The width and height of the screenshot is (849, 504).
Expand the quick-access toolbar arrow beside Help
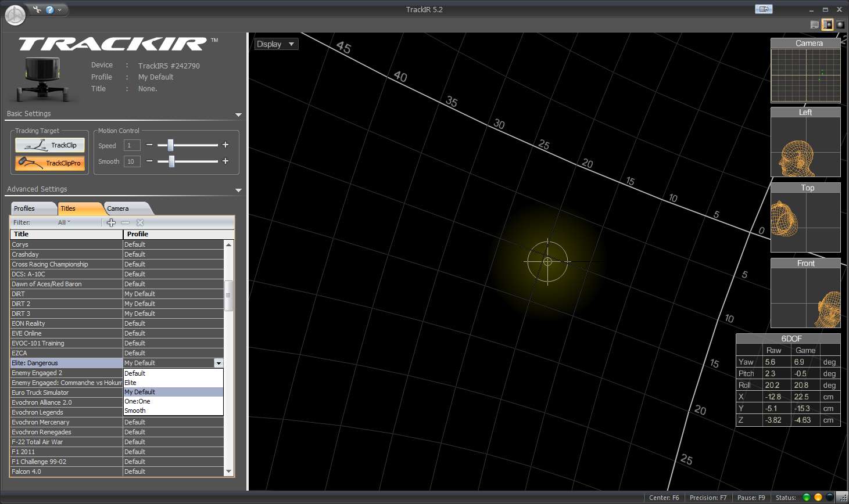[60, 10]
